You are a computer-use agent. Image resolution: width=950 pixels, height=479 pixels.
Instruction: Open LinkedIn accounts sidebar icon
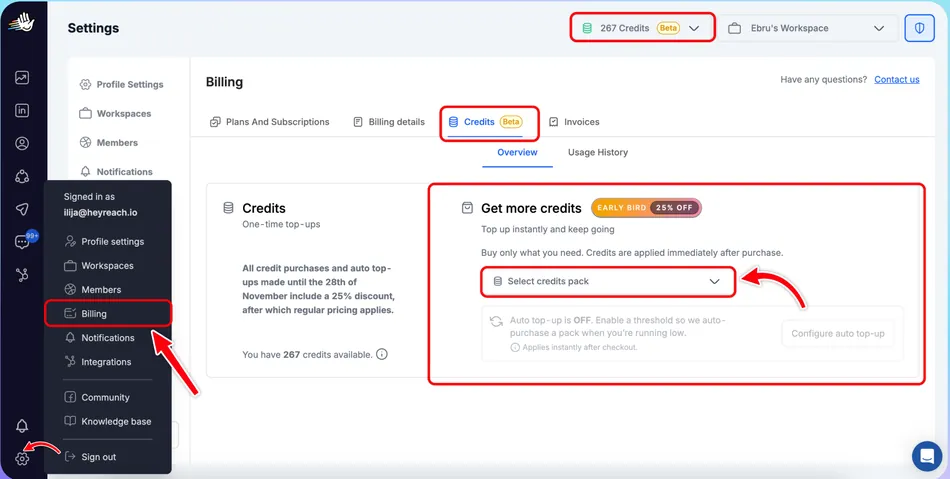(22, 110)
